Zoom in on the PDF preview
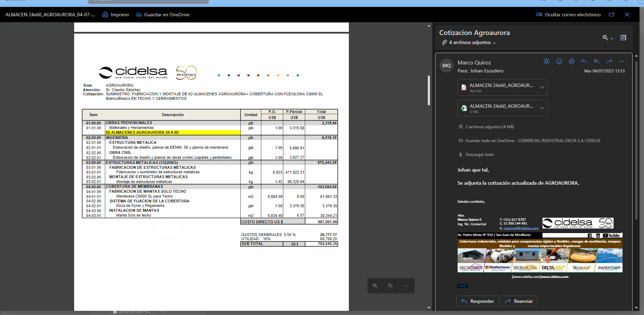This screenshot has height=315, width=644. pos(375,286)
